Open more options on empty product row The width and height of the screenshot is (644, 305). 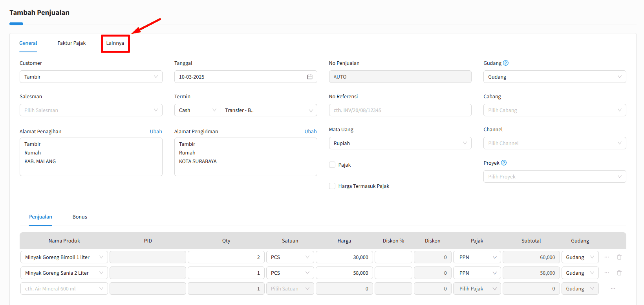(613, 288)
